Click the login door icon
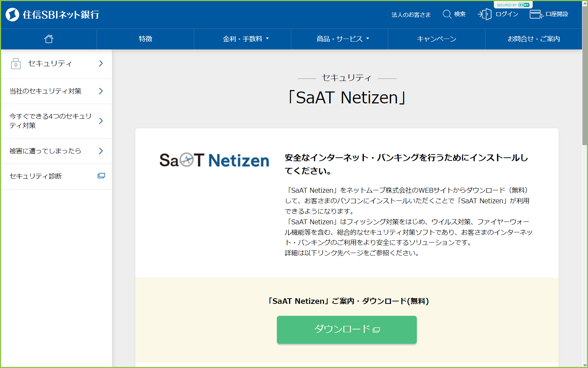 point(485,14)
